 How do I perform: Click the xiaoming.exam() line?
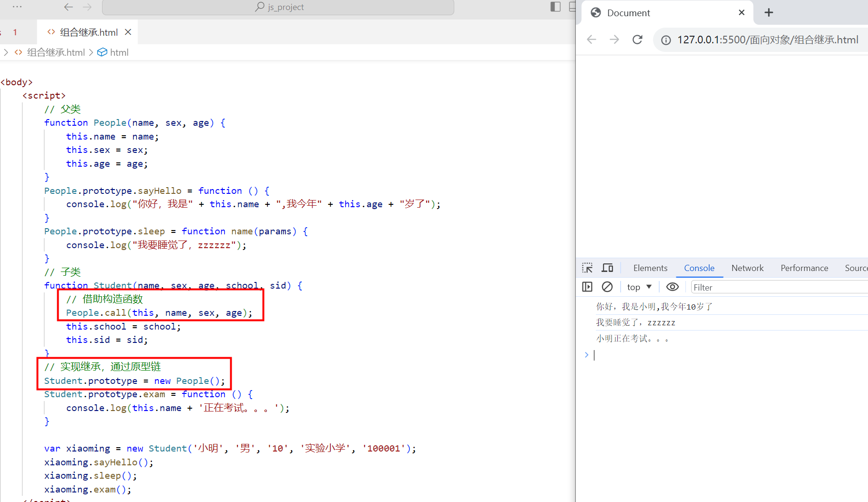88,490
